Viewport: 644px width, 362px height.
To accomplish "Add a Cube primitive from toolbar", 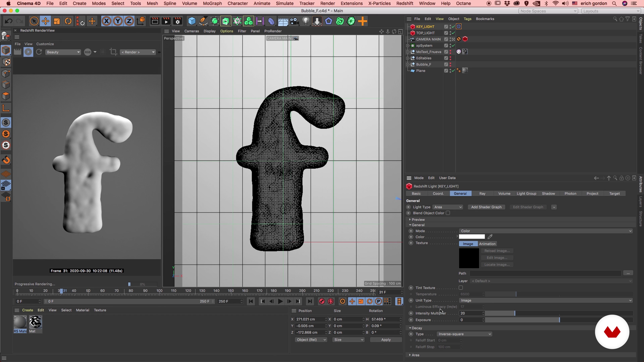I will [192, 21].
